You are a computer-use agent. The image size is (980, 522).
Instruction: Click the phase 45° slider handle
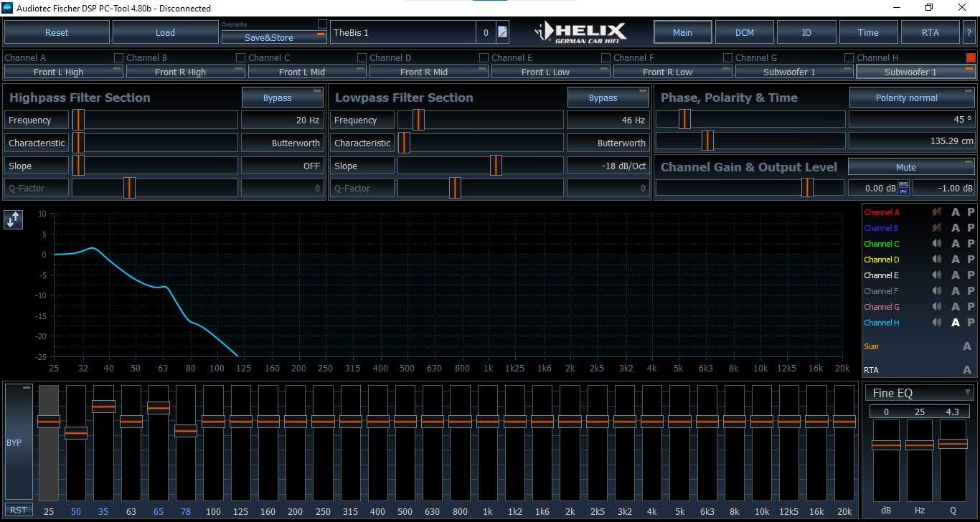click(684, 119)
